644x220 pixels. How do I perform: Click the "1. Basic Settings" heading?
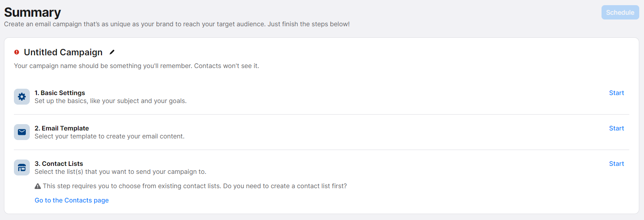60,93
